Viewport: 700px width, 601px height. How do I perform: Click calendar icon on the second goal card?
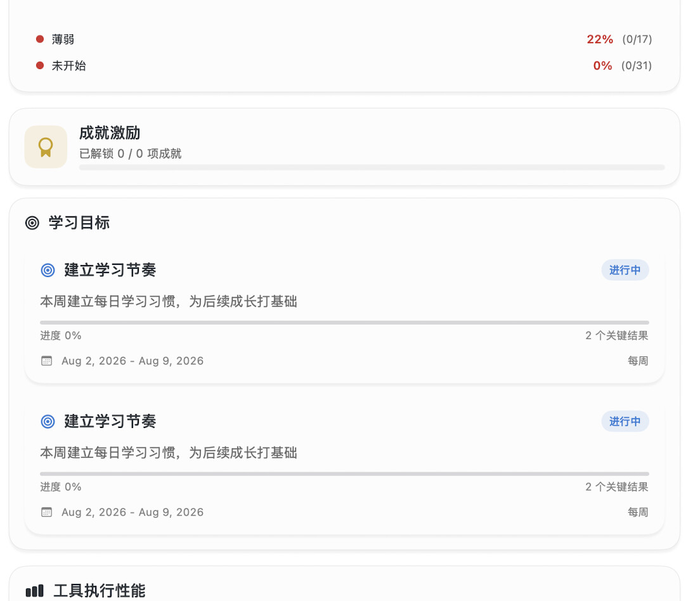pos(46,512)
